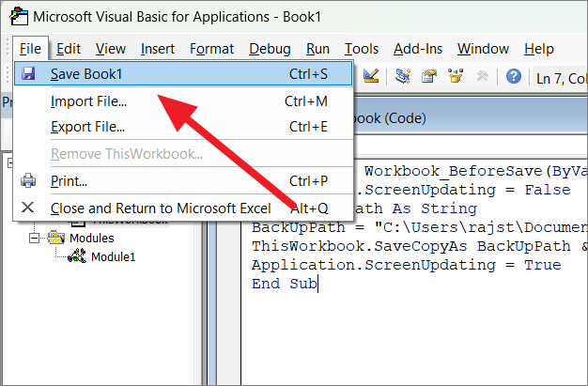Viewport: 588px width, 386px height.
Task: Click greyed Remove ThisWorkbook... entry
Action: (x=183, y=154)
